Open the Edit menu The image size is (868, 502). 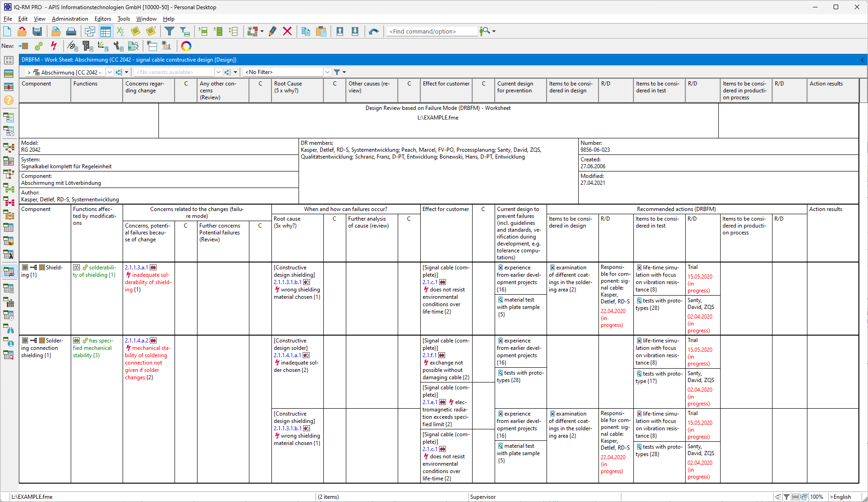(23, 19)
